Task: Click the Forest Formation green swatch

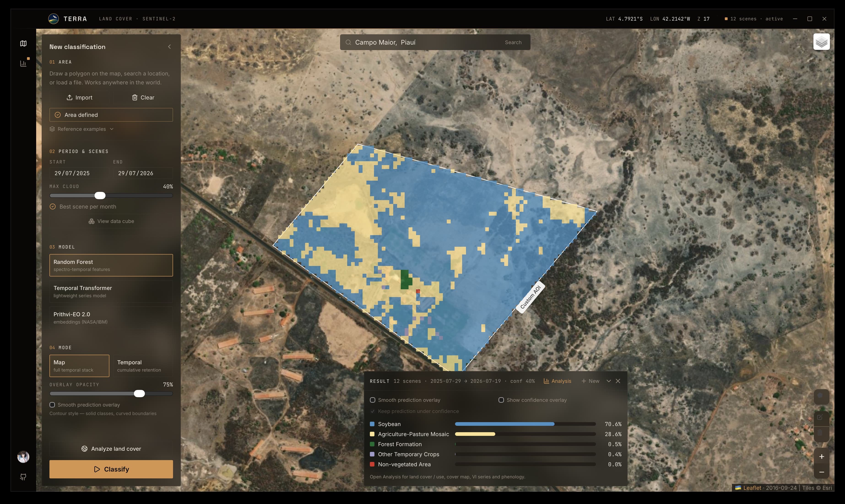Action: coord(372,444)
